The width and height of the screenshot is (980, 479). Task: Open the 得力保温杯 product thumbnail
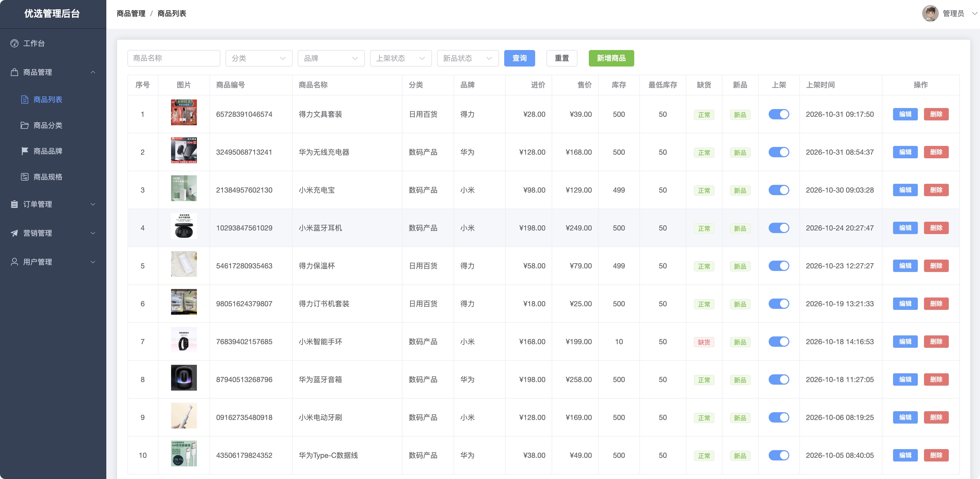point(184,264)
